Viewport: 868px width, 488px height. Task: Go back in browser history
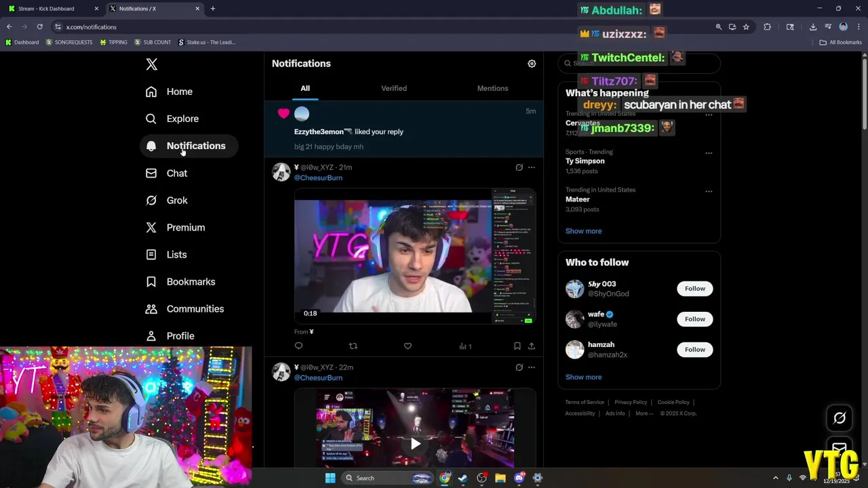(x=9, y=27)
